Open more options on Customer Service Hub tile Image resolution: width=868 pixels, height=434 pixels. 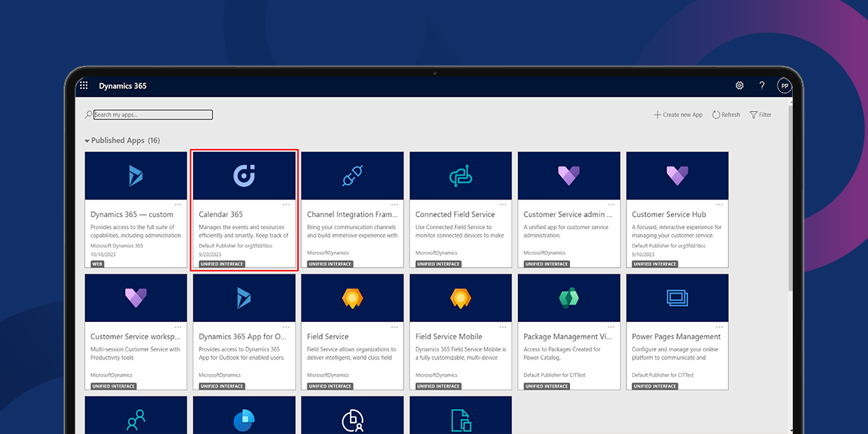click(x=720, y=205)
